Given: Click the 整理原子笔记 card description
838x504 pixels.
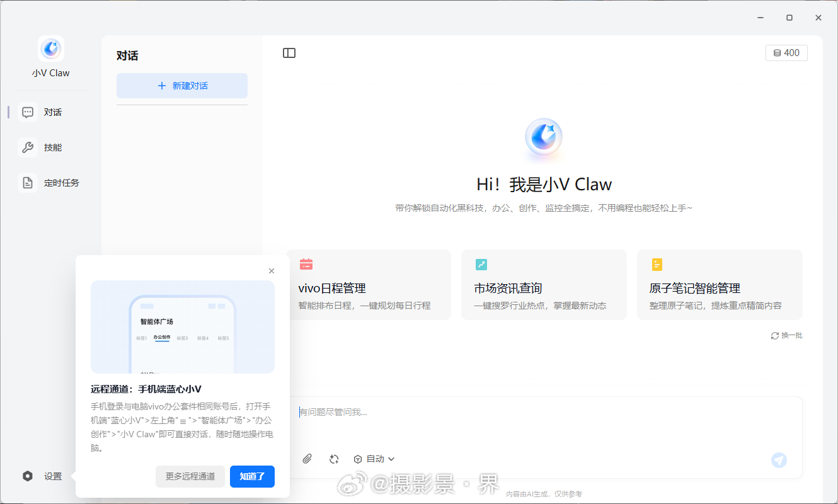Looking at the screenshot, I should (715, 306).
